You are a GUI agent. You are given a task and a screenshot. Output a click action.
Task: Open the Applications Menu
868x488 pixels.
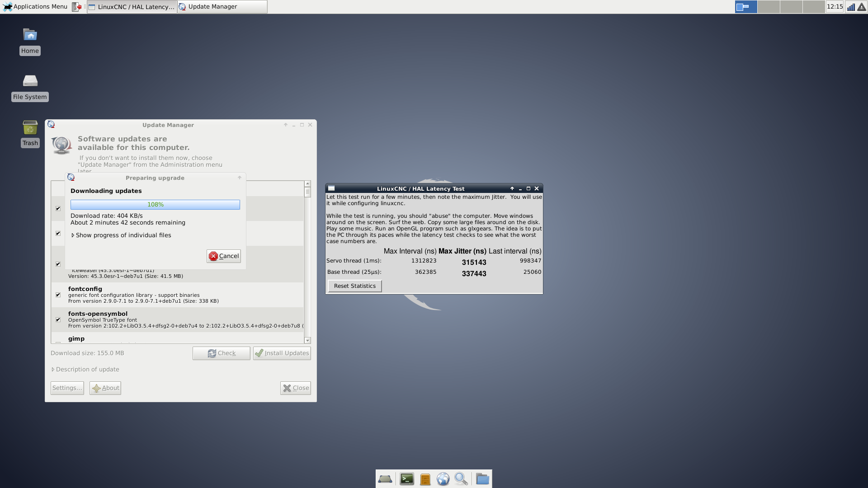tap(35, 7)
